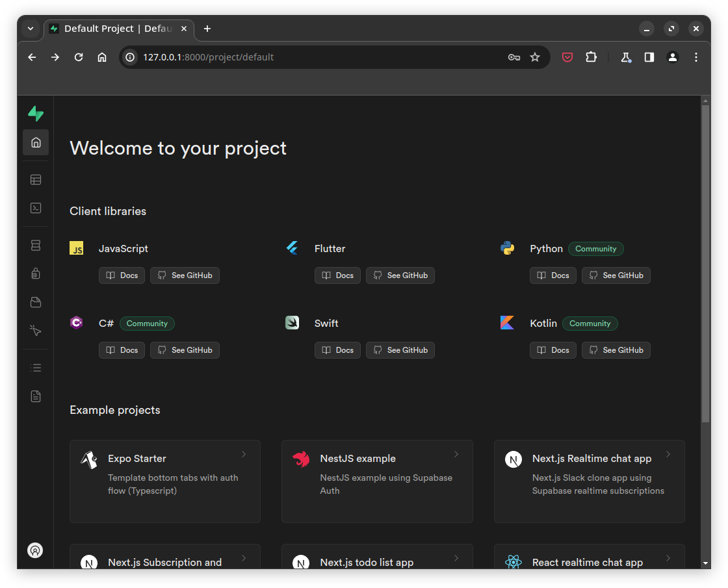The image size is (728, 588).
Task: Select the Default Project browser tab
Action: coord(119,29)
